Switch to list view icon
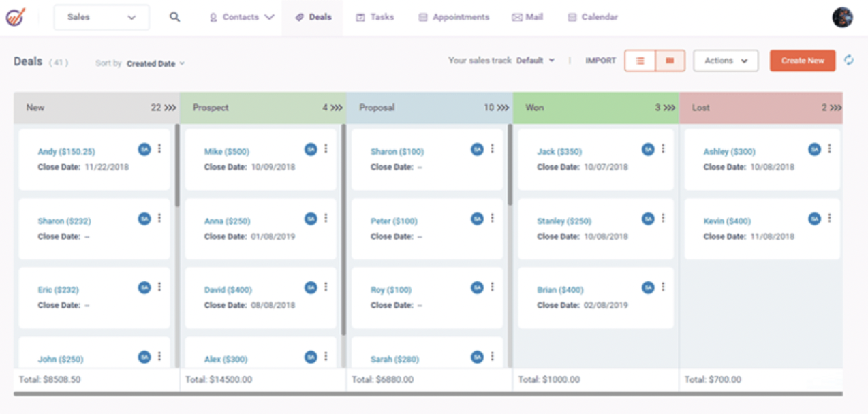Viewport: 868px width, 414px height. pyautogui.click(x=640, y=61)
